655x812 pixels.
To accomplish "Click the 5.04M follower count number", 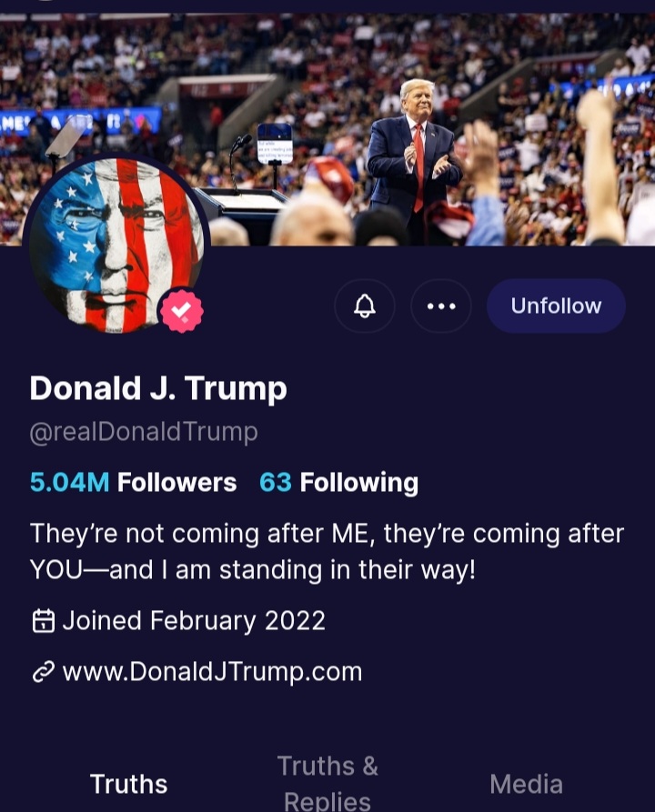I will click(x=69, y=482).
